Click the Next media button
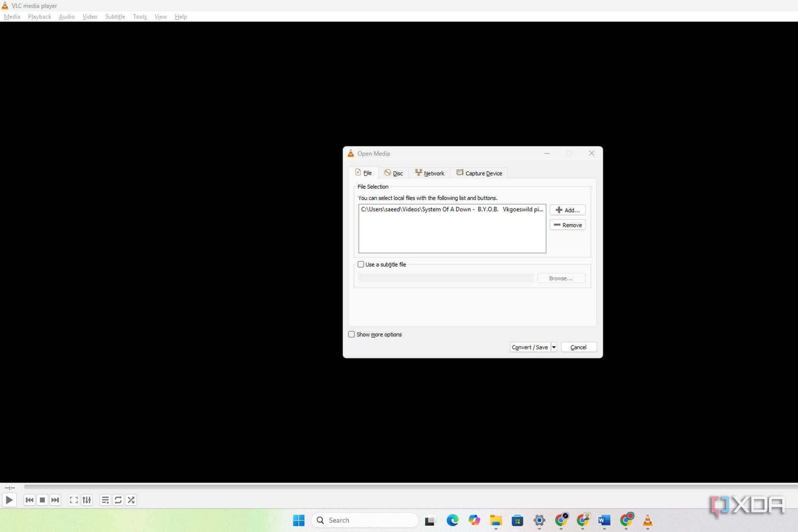 coord(55,500)
